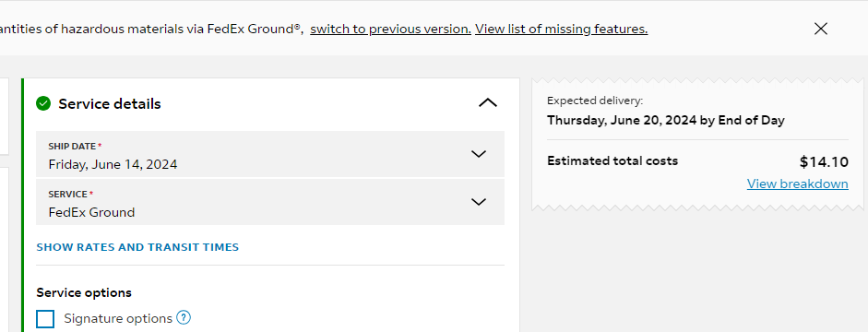Select the FedEx Ground service field
This screenshot has height=332, width=868.
click(x=270, y=202)
